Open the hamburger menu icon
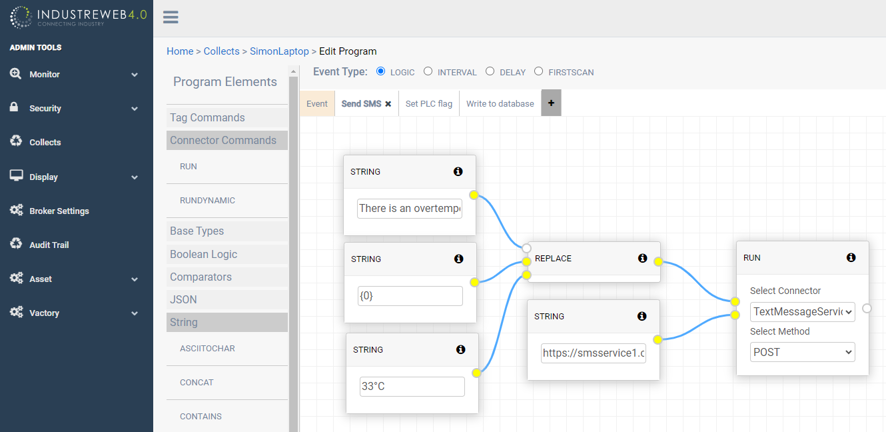 click(171, 17)
